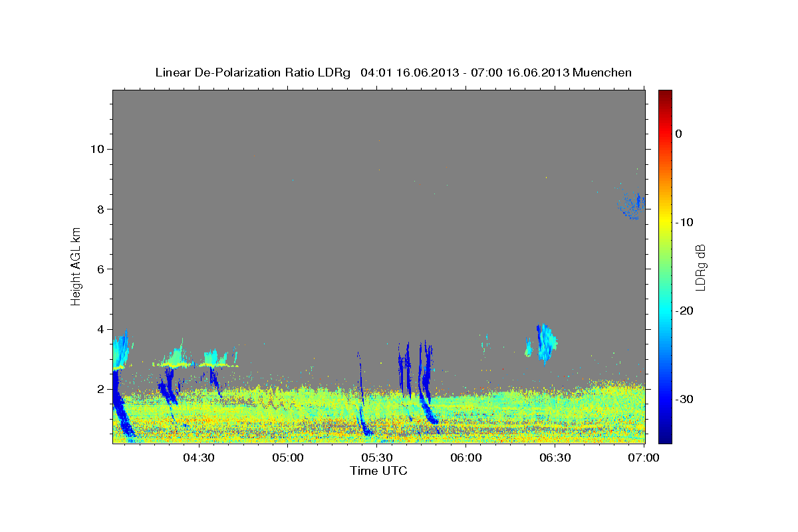Click the colorbar value '0'

[x=679, y=134]
